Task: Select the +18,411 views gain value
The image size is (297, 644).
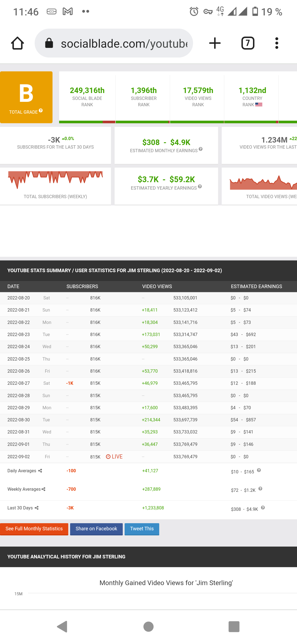Action: 150,310
